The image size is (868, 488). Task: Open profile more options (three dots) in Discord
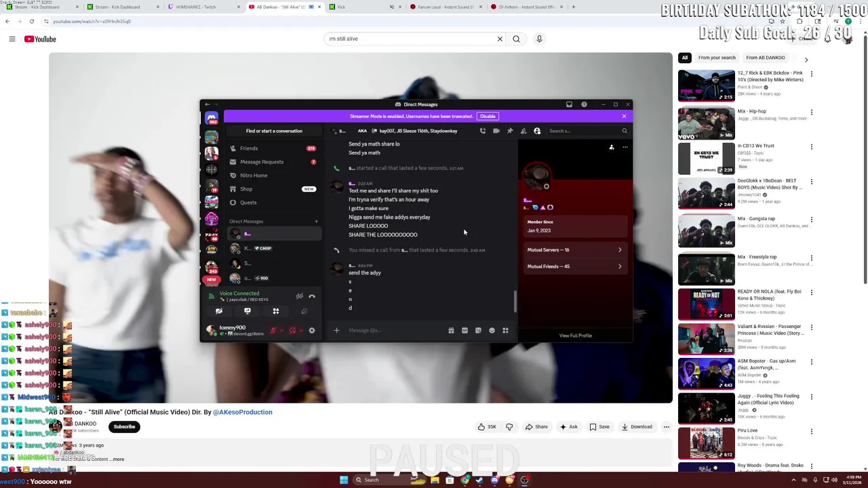click(625, 147)
